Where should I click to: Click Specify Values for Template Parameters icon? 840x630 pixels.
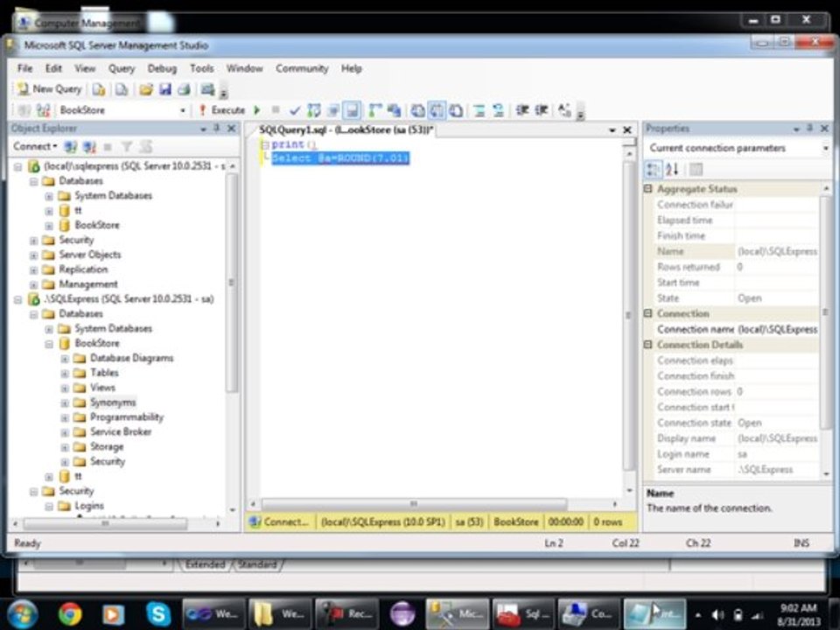pyautogui.click(x=564, y=110)
